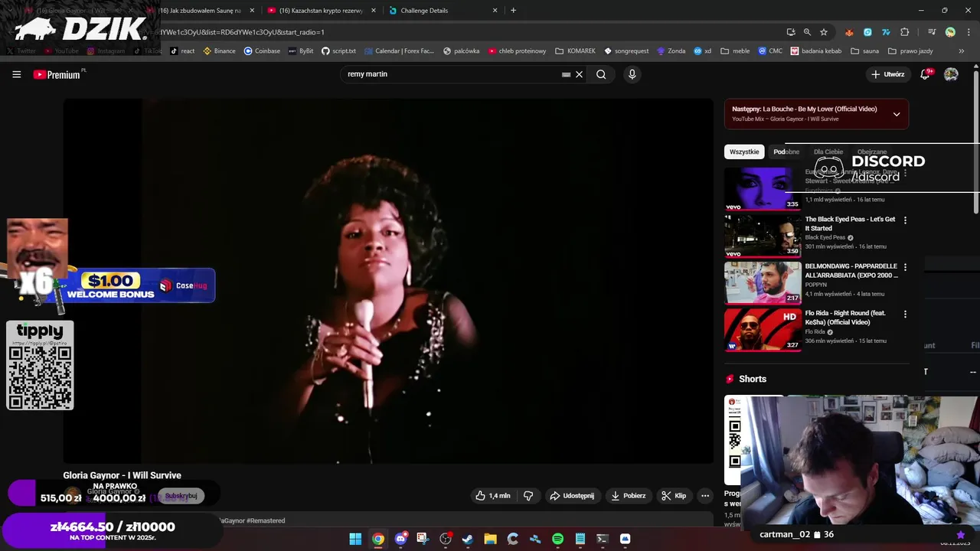Play the BELMONDAWG PAPPARDELLE thumbnail
The image size is (980, 551).
[763, 282]
